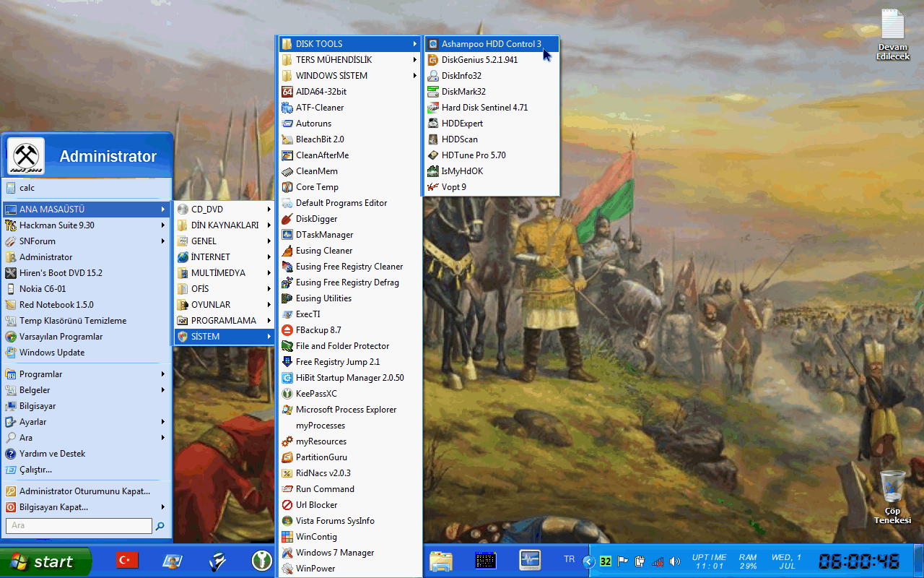Image resolution: width=924 pixels, height=578 pixels.
Task: Launch IsMyHdOK icon
Action: [x=433, y=171]
